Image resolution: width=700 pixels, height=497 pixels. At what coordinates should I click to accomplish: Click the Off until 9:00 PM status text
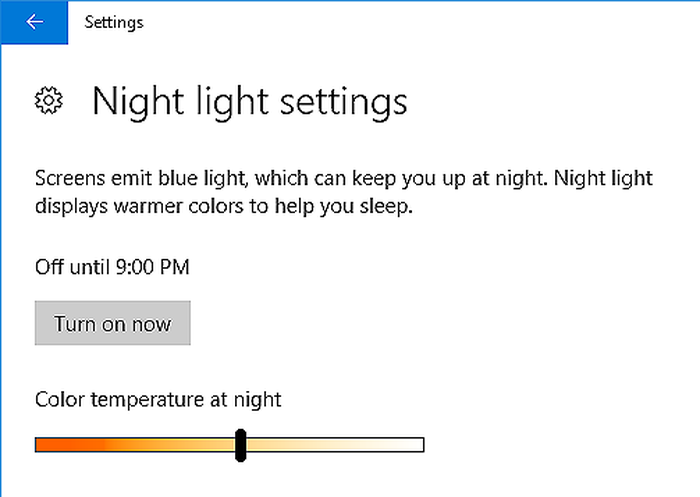click(x=112, y=267)
